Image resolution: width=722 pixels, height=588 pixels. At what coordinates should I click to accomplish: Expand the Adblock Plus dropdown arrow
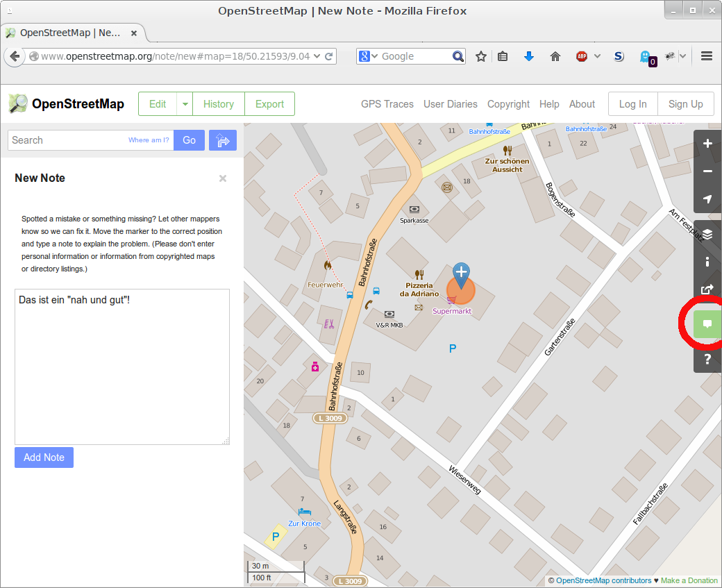point(597,56)
